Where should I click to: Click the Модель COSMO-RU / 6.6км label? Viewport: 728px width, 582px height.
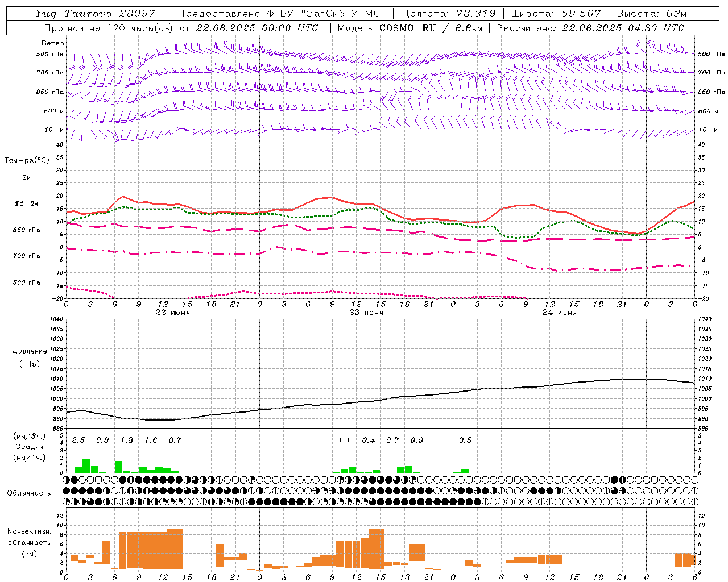click(409, 28)
